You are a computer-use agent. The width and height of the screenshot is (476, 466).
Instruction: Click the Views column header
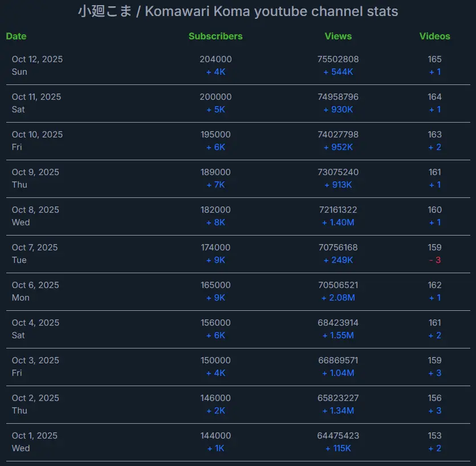(x=338, y=36)
